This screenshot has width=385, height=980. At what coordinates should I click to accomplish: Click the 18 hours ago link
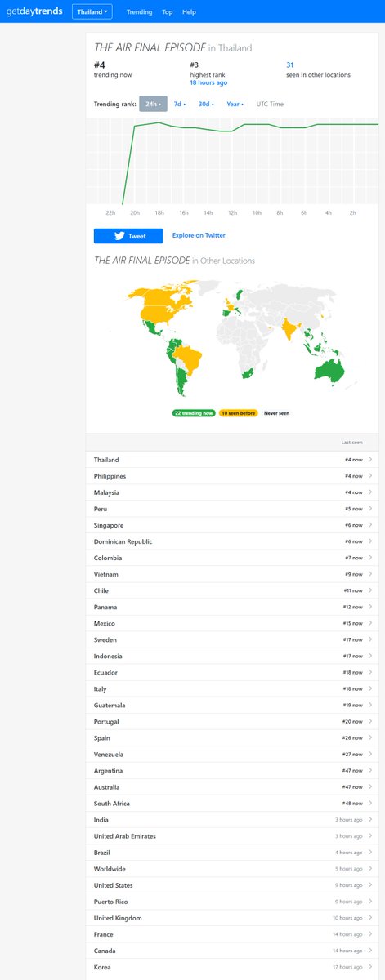tap(208, 82)
